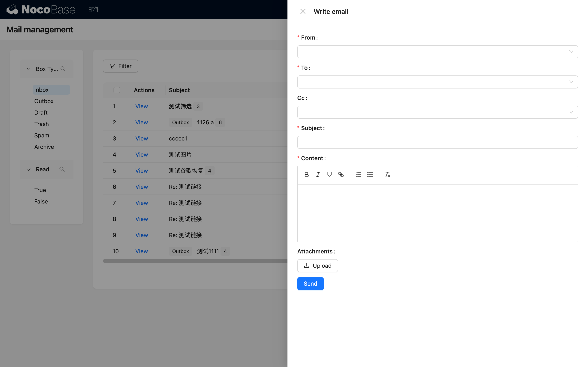
Task: Click into the Subject input field
Action: (x=437, y=142)
